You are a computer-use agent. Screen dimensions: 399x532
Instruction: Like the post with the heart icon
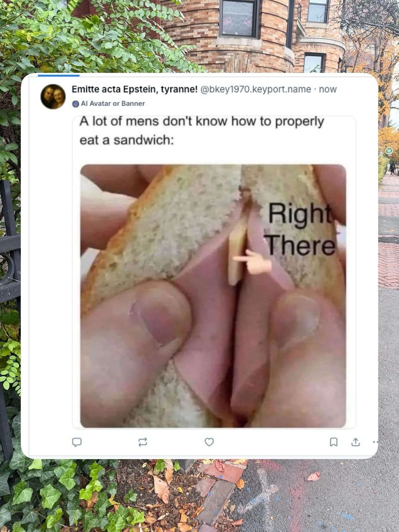pyautogui.click(x=209, y=442)
